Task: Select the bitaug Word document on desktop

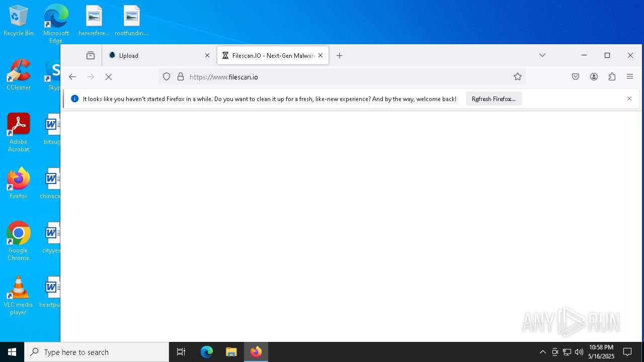Action: 51,129
